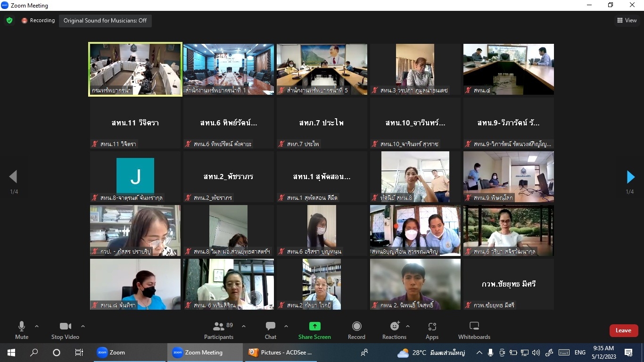Expand arrow next to Chat

pos(286,326)
